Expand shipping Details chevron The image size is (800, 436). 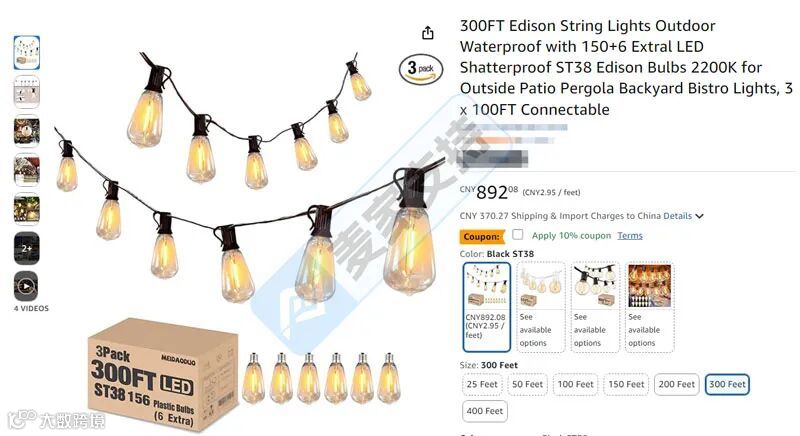tap(699, 216)
